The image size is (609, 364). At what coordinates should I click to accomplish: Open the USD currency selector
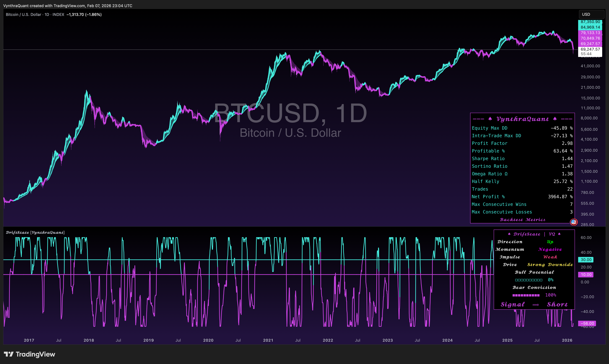click(592, 14)
